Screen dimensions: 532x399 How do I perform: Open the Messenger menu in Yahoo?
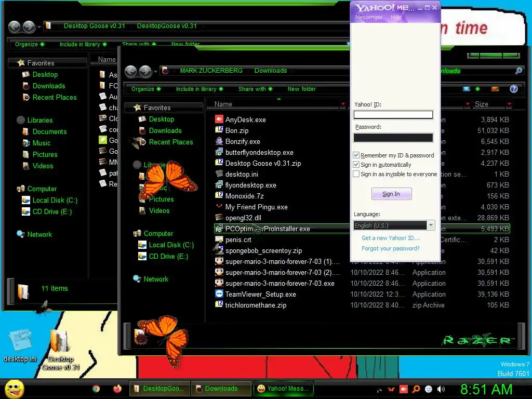pyautogui.click(x=369, y=17)
